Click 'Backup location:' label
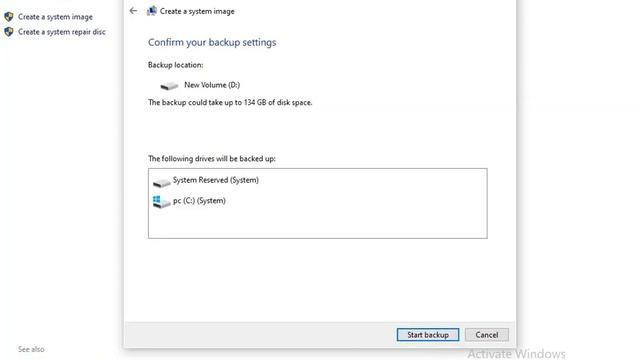This screenshot has width=640, height=360. (x=176, y=65)
